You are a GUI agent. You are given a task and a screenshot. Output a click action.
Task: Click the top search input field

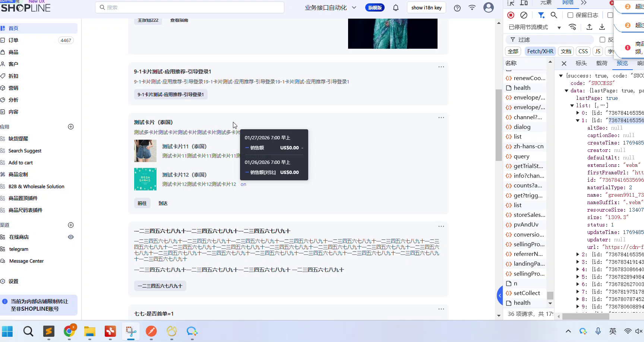[x=190, y=7]
